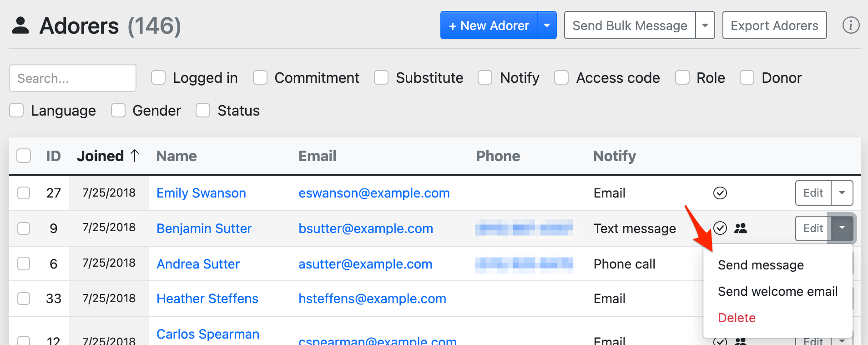Viewport: 868px width, 345px height.
Task: Select the row checkbox for Emily Swanson
Action: coord(24,193)
